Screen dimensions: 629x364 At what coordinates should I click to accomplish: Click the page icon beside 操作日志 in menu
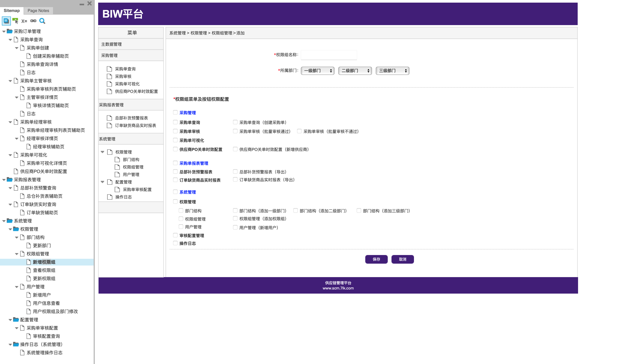110,197
